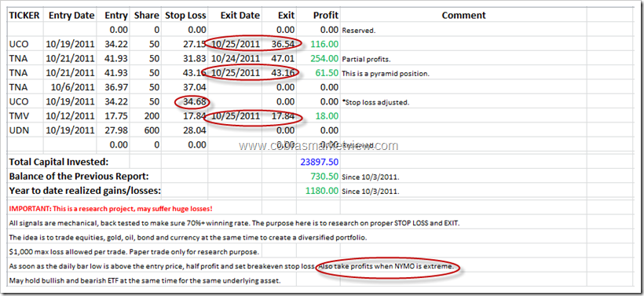This screenshot has width=644, height=296.
Task: Select the 36.97 entry price cell
Action: click(x=116, y=87)
